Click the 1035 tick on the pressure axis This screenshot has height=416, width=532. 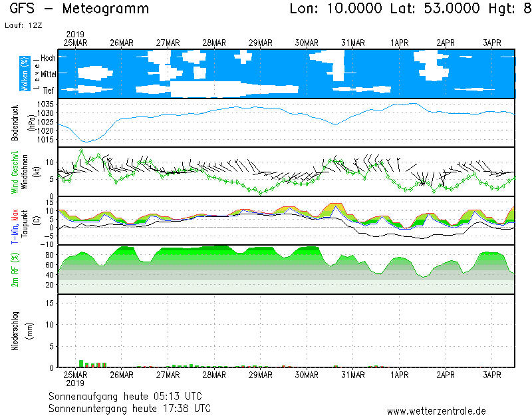(46, 104)
